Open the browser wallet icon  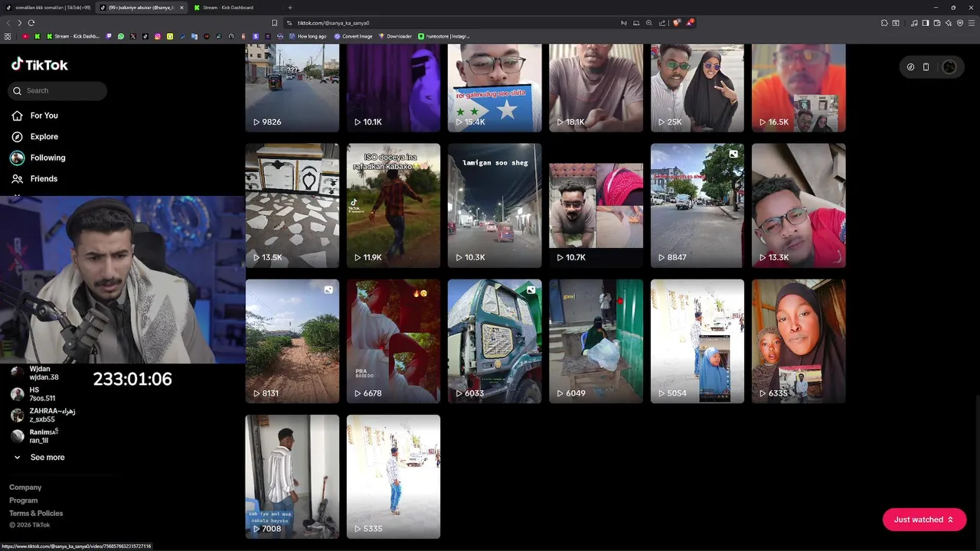click(x=937, y=23)
